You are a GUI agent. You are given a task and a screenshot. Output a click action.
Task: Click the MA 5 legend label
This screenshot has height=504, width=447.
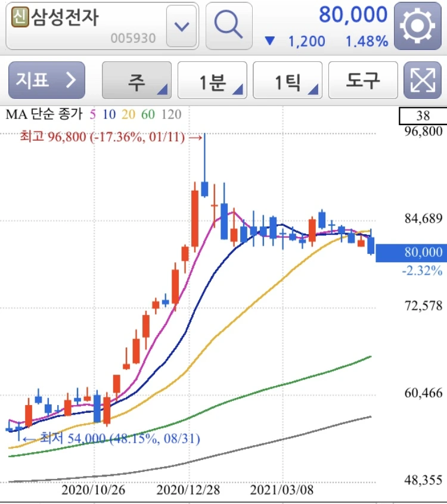[x=92, y=114]
